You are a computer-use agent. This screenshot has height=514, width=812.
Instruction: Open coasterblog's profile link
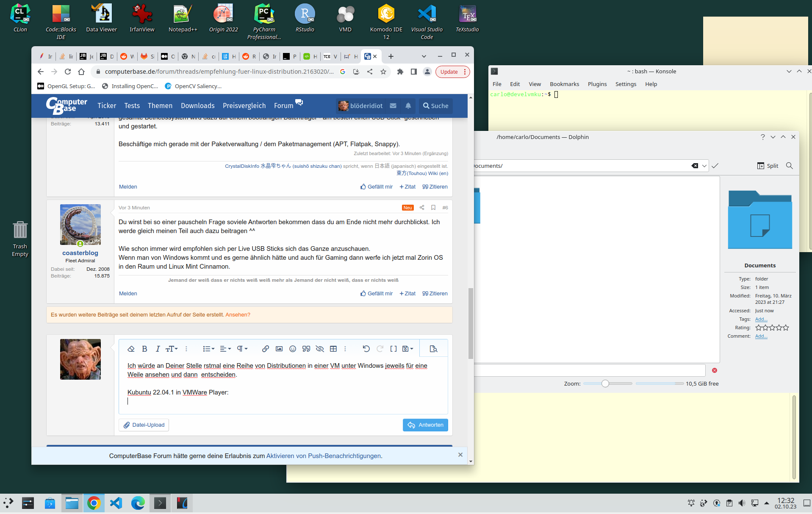pyautogui.click(x=80, y=253)
